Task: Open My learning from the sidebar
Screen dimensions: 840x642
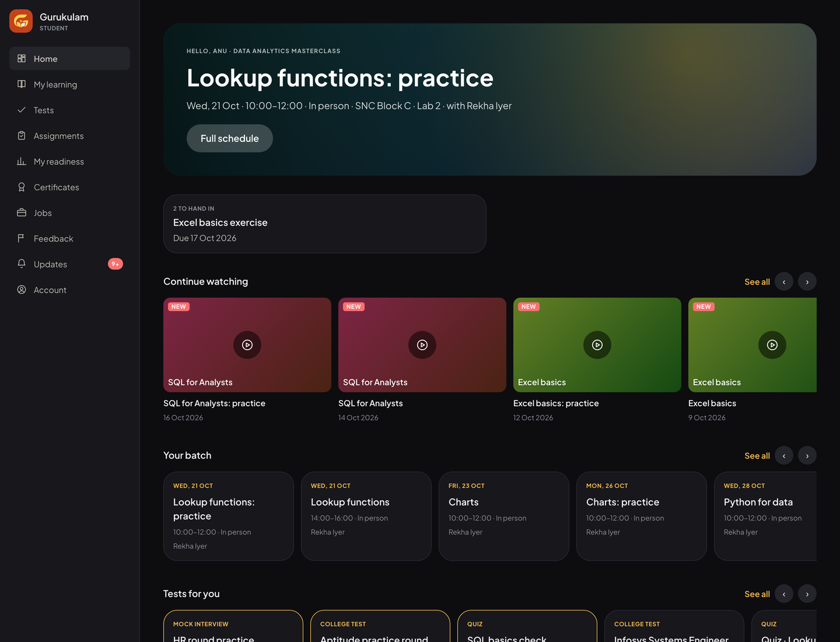Action: click(69, 84)
